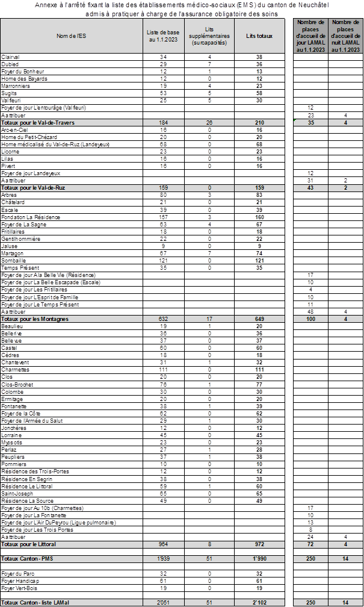364x607 pixels.
Task: Click the 'Pivert' establishment name
Action: pyautogui.click(x=8, y=166)
